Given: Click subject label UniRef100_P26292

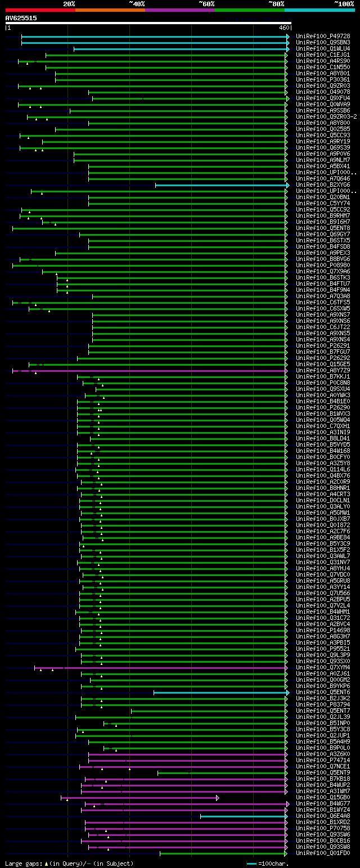Looking at the screenshot, I should tap(323, 358).
